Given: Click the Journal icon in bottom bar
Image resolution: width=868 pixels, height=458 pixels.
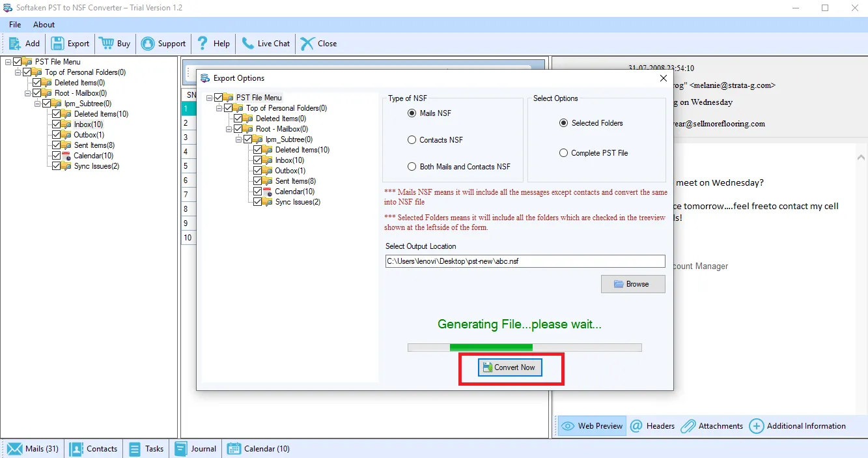Looking at the screenshot, I should click(180, 449).
